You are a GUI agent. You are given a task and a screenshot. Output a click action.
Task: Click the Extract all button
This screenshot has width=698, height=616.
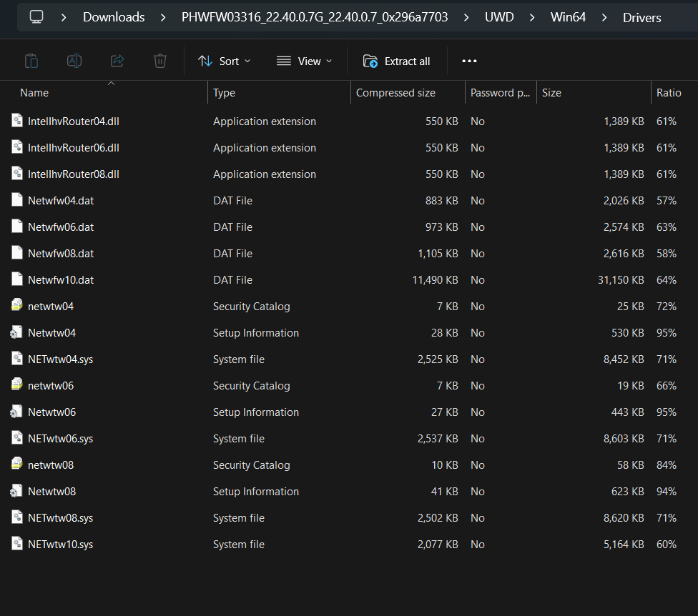pos(397,61)
